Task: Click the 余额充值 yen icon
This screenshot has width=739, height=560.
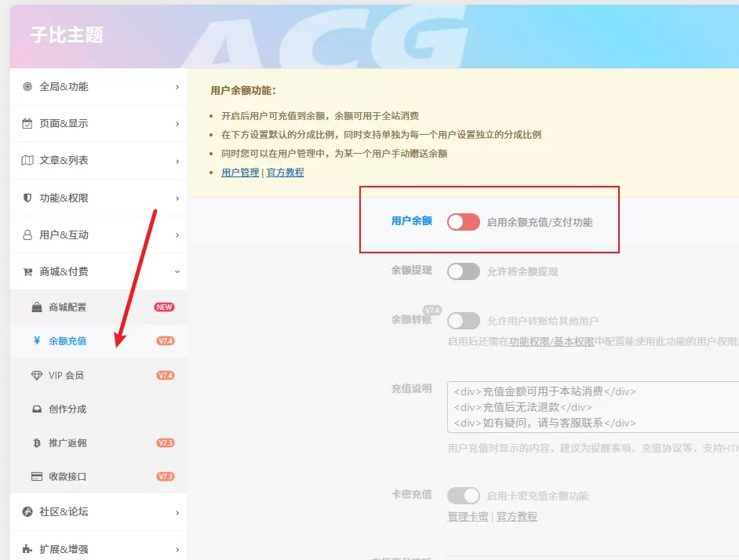Action: 37,341
